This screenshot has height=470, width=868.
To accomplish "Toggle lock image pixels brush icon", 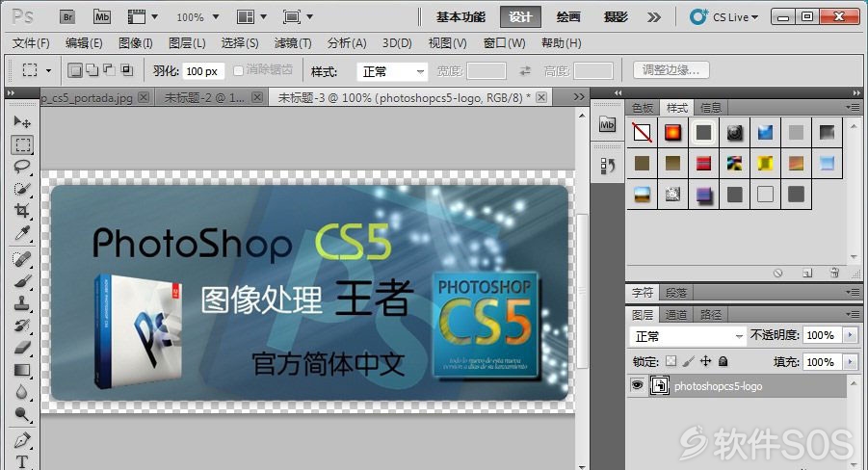I will [x=688, y=361].
